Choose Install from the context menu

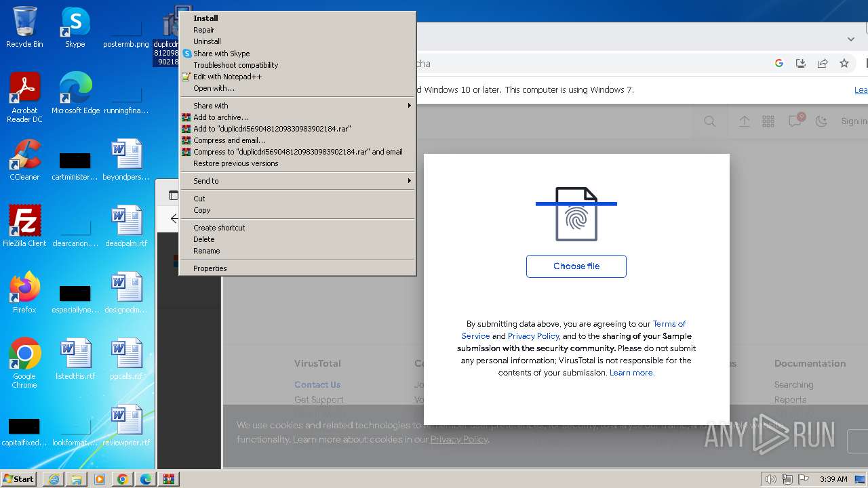pyautogui.click(x=297, y=18)
